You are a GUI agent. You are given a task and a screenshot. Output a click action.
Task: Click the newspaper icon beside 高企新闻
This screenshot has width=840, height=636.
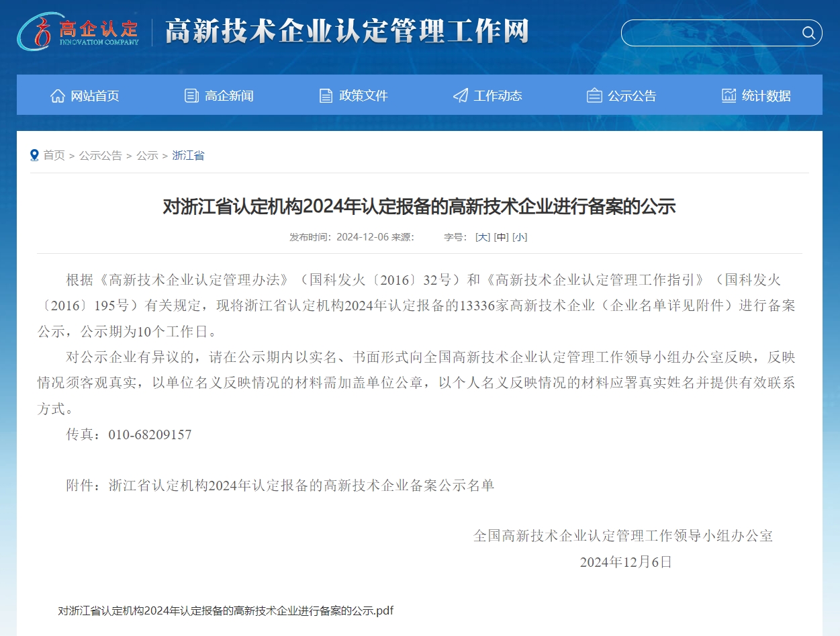191,95
